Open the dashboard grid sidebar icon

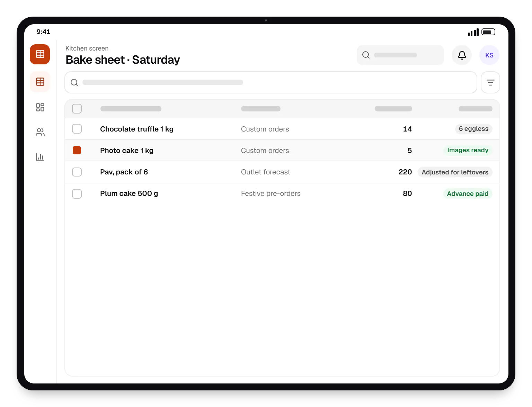click(x=40, y=107)
